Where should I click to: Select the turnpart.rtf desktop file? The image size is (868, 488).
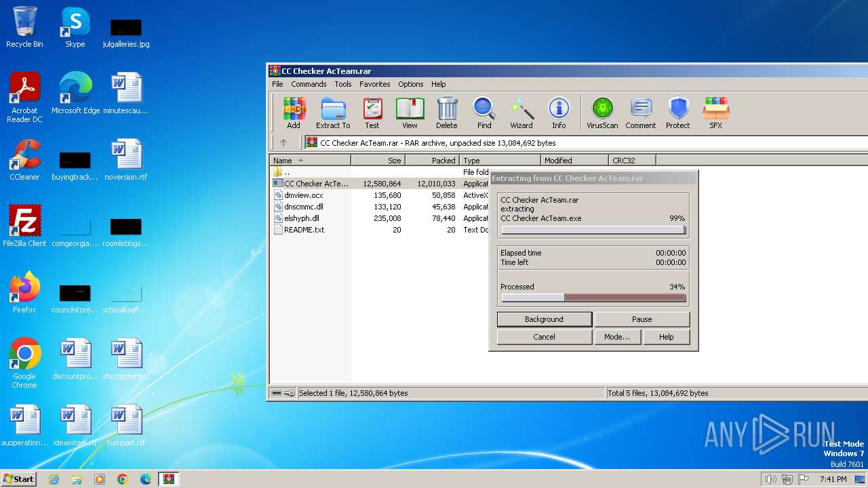[126, 426]
